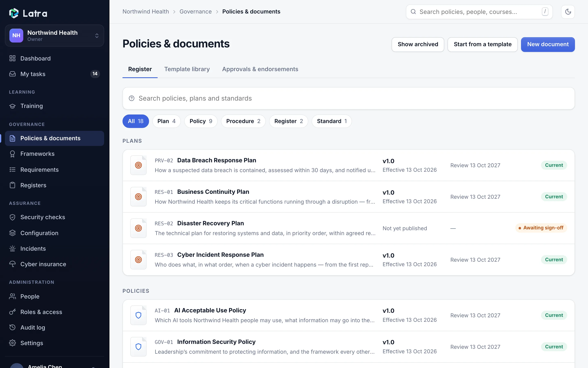Focus the Search policies, plans and standards field

349,98
